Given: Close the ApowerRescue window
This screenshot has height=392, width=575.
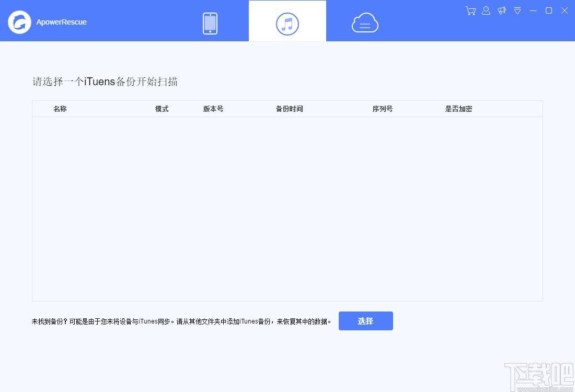Looking at the screenshot, I should coord(565,10).
